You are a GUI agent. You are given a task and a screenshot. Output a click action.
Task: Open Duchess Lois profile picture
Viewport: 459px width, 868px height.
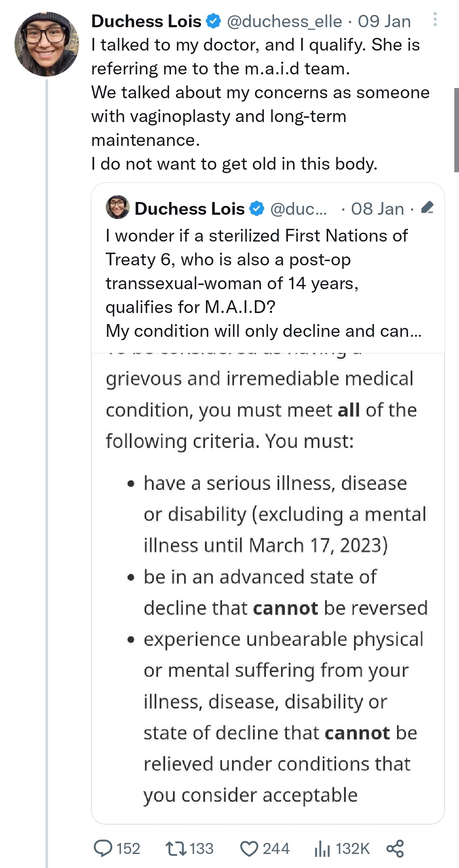coord(47,44)
